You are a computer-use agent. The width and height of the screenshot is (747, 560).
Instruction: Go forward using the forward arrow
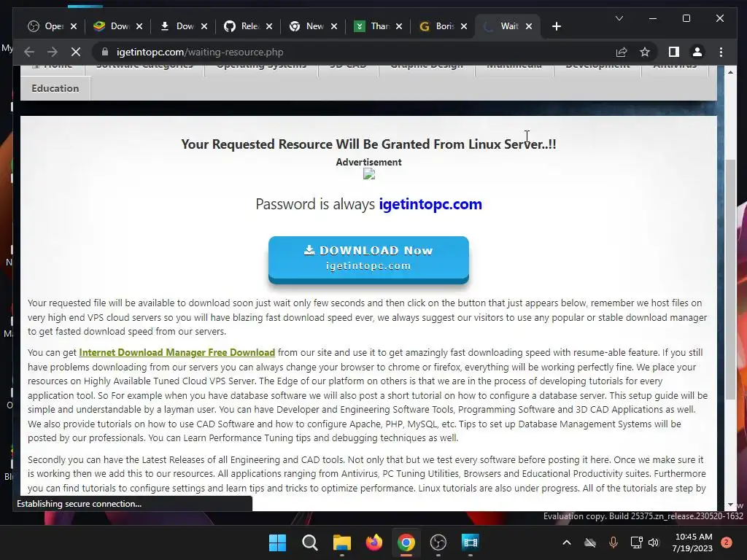pyautogui.click(x=53, y=52)
